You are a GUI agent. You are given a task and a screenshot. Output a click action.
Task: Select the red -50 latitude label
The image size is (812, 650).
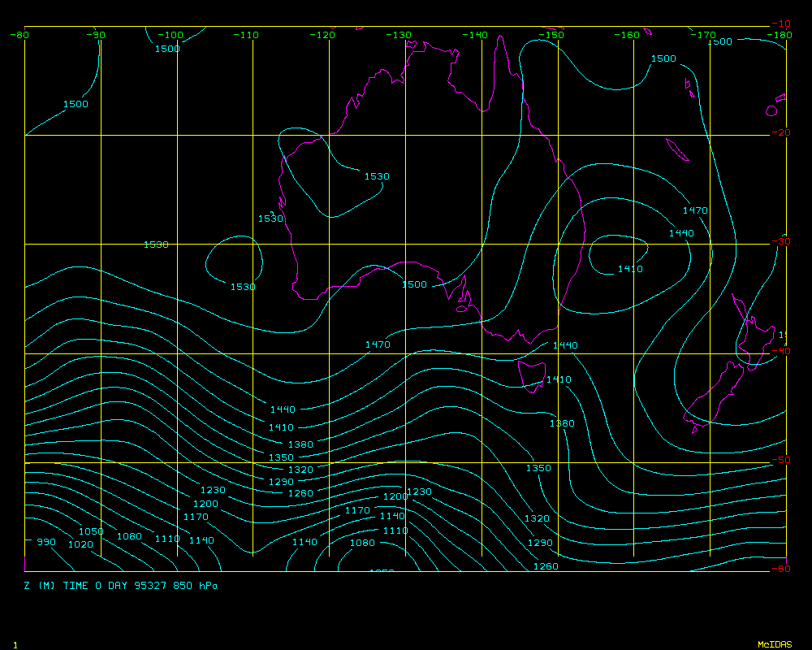[x=780, y=460]
